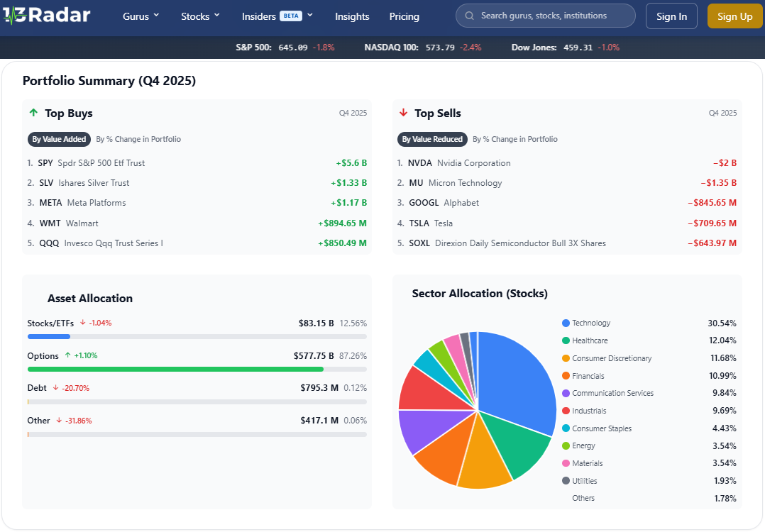Viewport: 765px width, 532px height.
Task: Click the Sign Up button
Action: (x=734, y=16)
